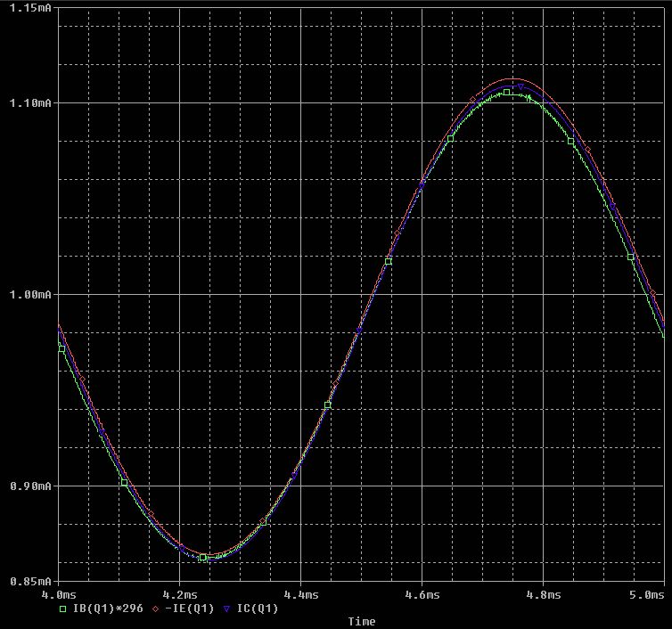This screenshot has width=672, height=629.
Task: Click the 1.10mA y-axis label
Action: [30, 102]
